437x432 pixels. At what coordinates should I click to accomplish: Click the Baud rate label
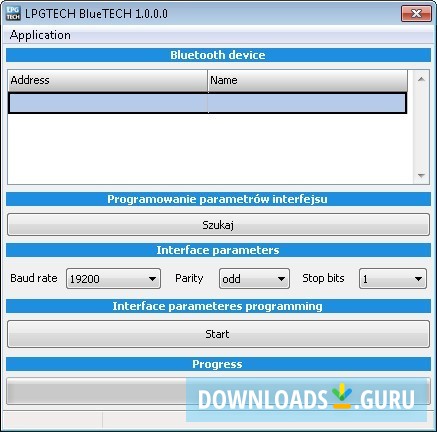34,278
